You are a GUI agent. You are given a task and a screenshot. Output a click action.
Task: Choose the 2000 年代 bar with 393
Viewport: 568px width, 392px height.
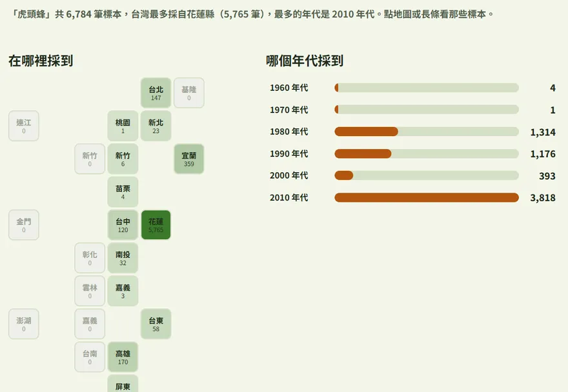click(427, 175)
